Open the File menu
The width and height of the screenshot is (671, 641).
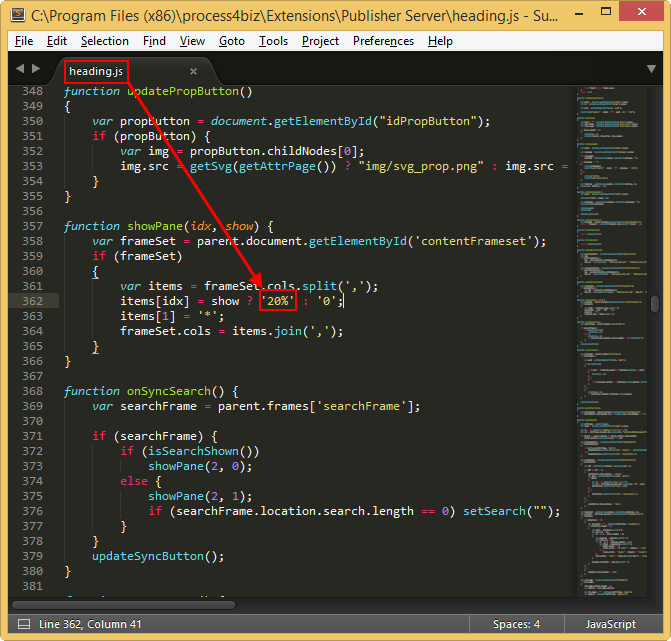pos(24,41)
